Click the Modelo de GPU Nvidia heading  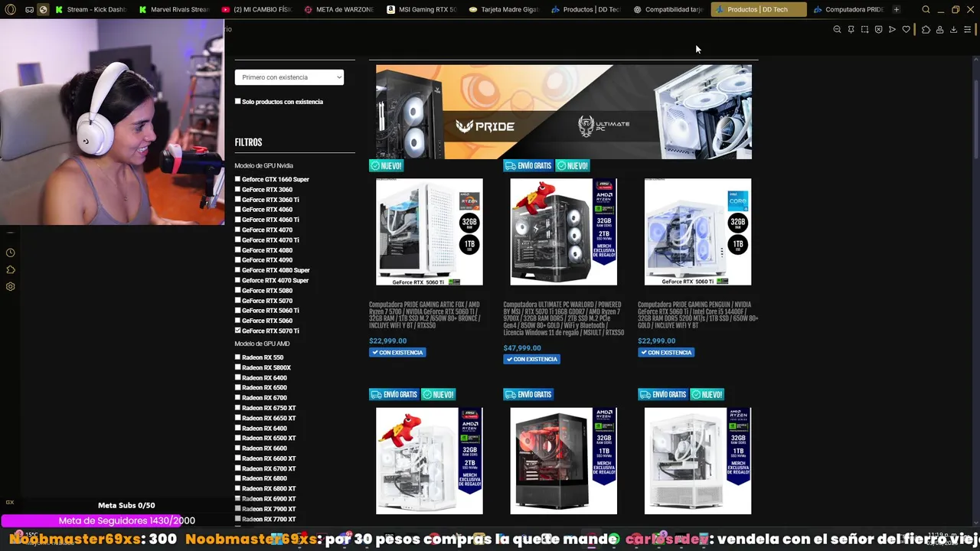click(263, 165)
